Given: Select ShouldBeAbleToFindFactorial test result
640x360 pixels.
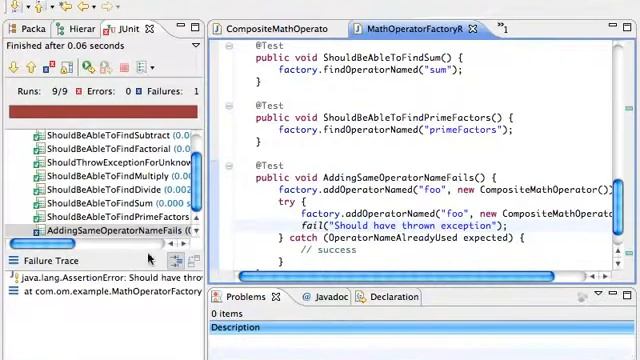Looking at the screenshot, I should (x=112, y=149).
